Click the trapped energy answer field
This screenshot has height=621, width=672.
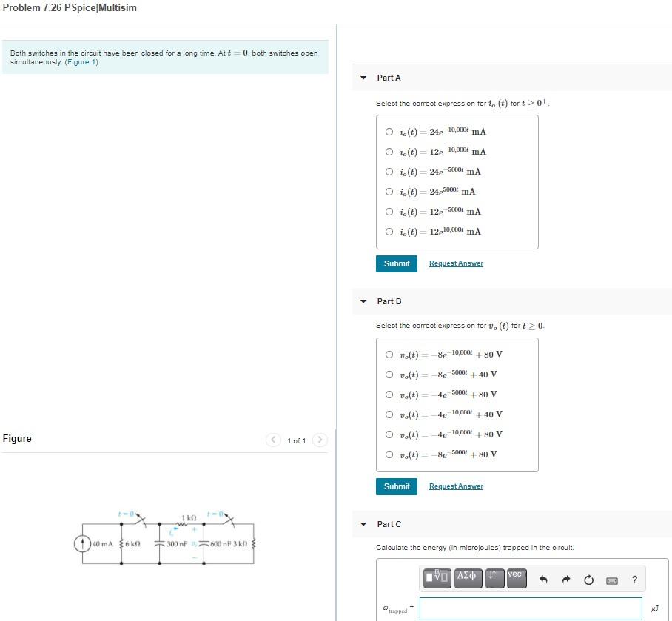531,608
